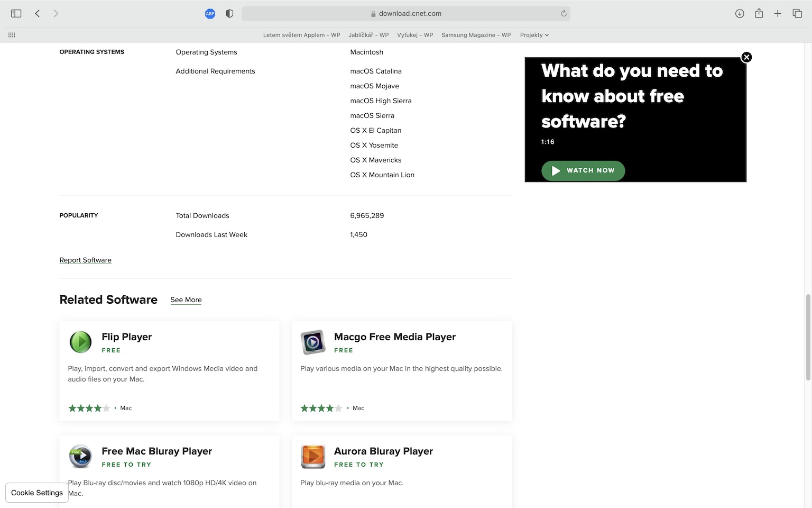
Task: Click the Additional Requirements label
Action: tap(215, 71)
